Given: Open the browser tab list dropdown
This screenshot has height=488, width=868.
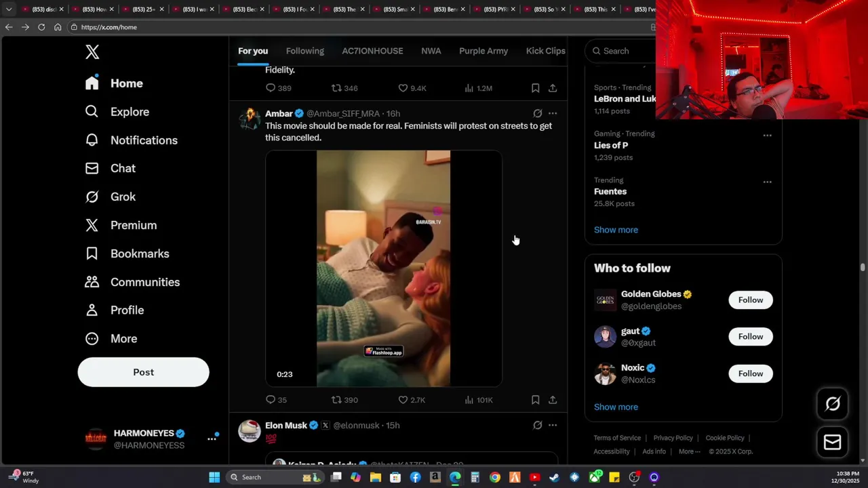Looking at the screenshot, I should (x=8, y=9).
